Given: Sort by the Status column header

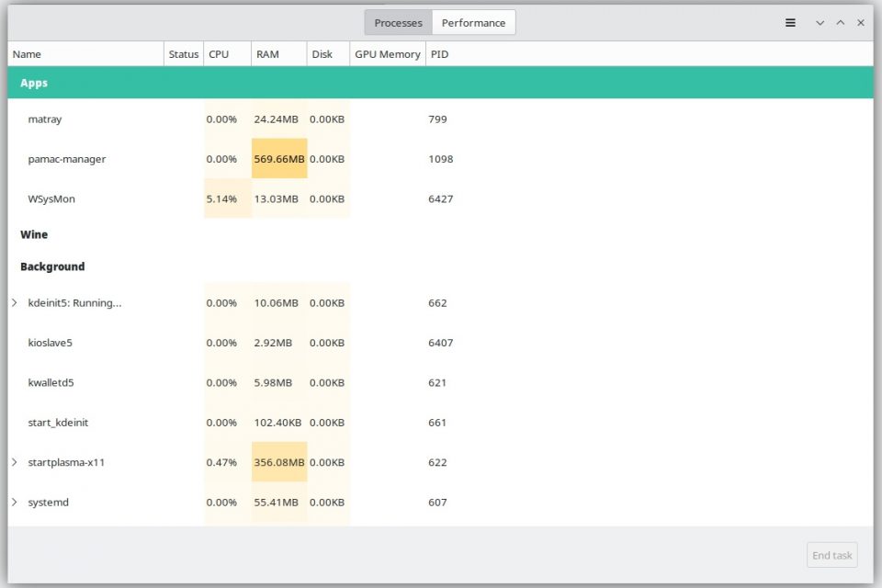Looking at the screenshot, I should click(x=184, y=54).
